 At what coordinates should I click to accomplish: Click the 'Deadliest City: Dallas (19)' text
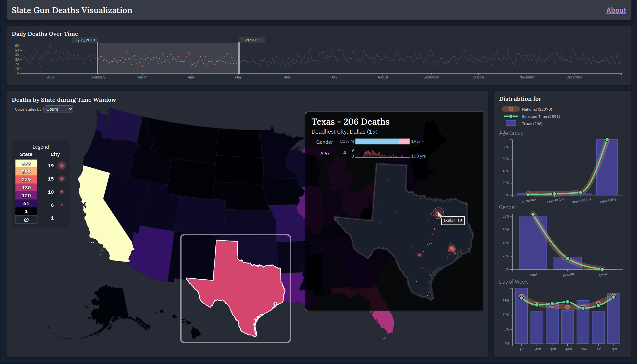[344, 132]
